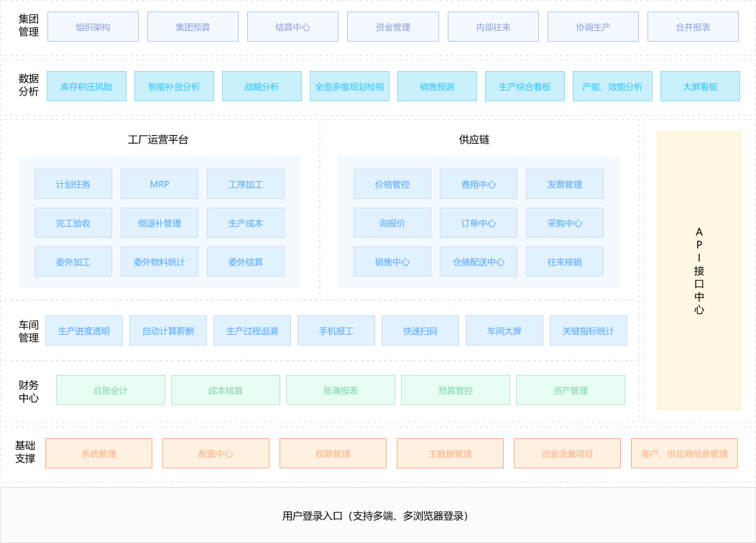Image resolution: width=756 pixels, height=543 pixels.
Task: Click the 用户登录入口 bar
Action: click(x=378, y=515)
